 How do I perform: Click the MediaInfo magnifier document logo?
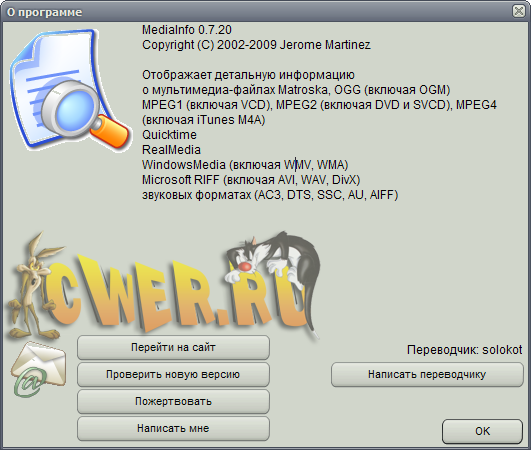pos(69,90)
